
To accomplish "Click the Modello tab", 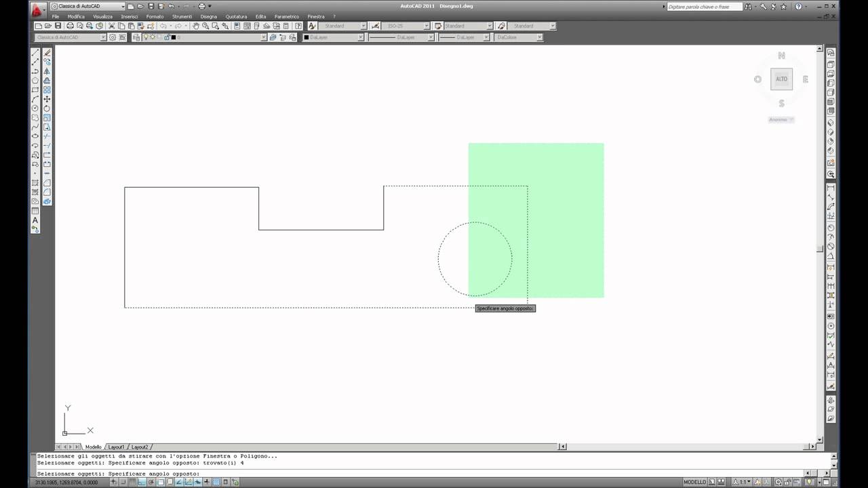I will coord(93,447).
